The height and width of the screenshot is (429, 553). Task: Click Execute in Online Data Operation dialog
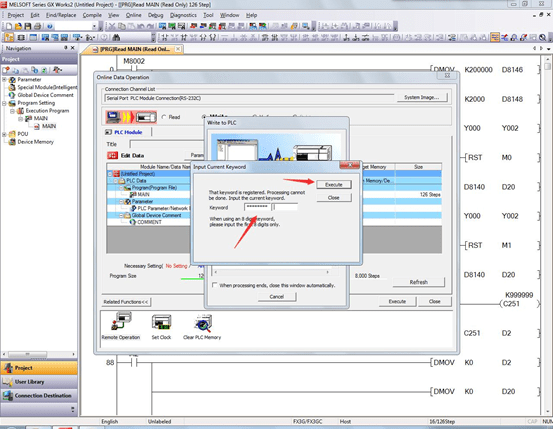[x=397, y=302]
